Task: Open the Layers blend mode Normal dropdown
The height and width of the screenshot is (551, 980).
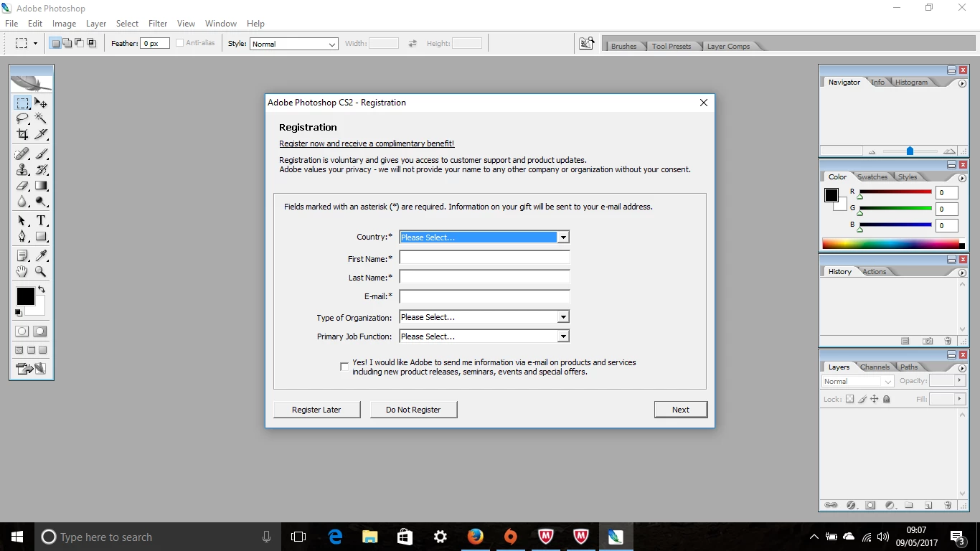Action: [x=857, y=381]
